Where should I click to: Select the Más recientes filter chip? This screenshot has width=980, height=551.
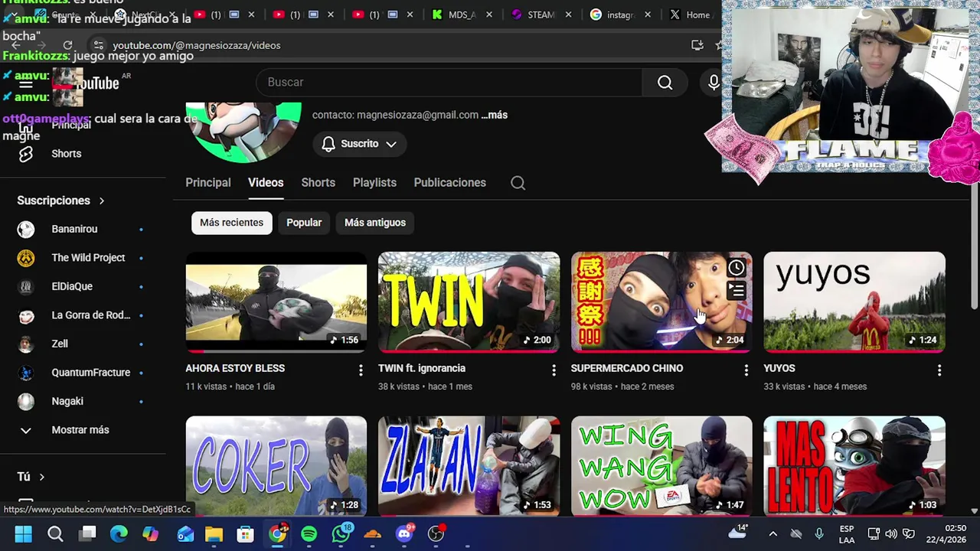[231, 223]
